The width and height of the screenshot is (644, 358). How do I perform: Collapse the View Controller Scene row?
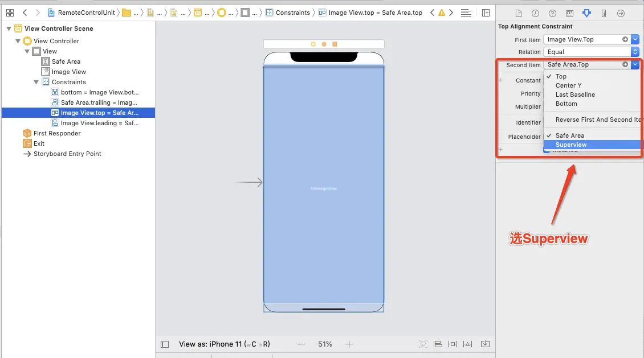[9, 28]
